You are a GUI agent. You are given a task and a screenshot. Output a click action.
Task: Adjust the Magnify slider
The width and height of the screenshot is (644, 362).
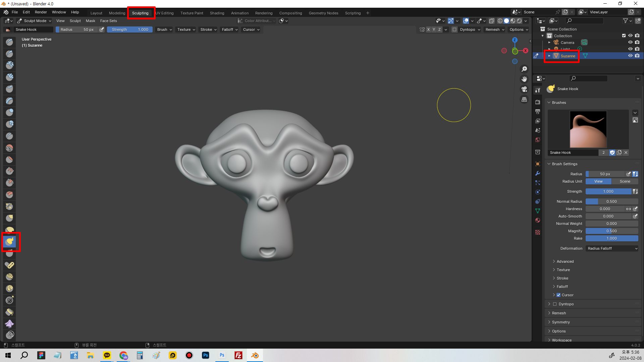point(612,231)
